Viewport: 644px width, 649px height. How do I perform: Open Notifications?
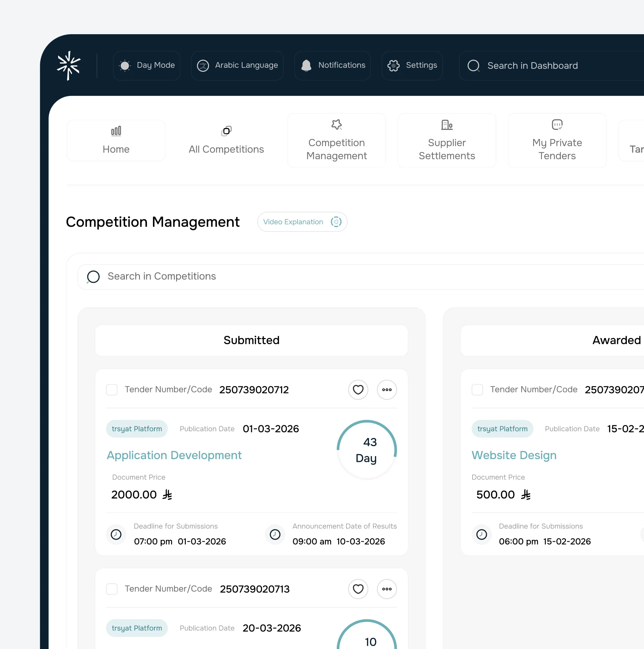[x=332, y=65]
